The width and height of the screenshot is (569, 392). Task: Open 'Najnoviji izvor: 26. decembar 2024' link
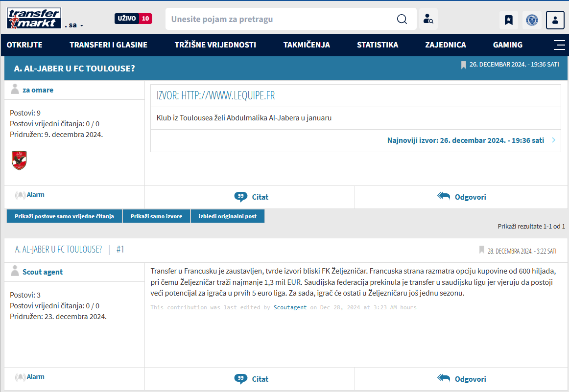(x=466, y=140)
